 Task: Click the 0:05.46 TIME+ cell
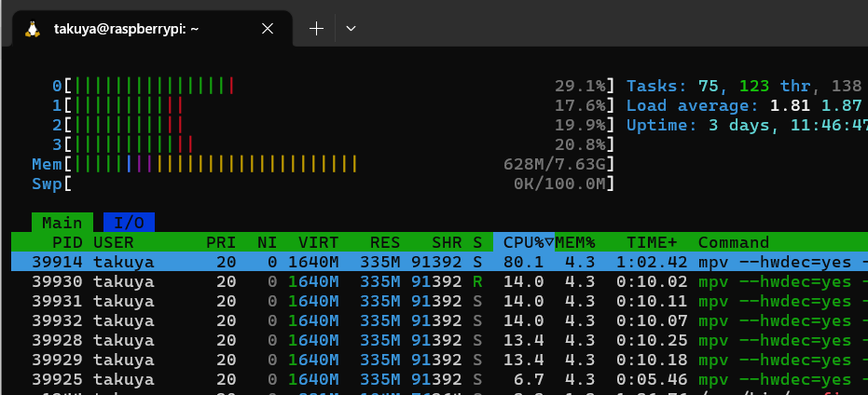pyautogui.click(x=652, y=379)
